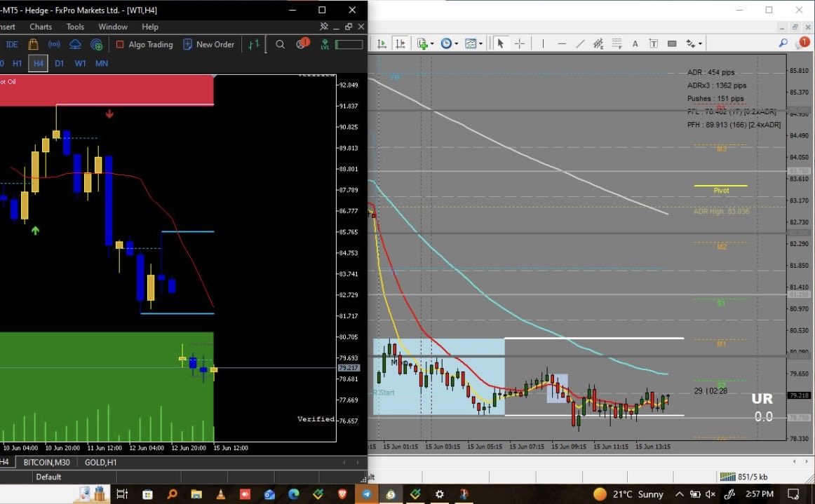Select the Fibonacci retracement tool

[x=617, y=43]
